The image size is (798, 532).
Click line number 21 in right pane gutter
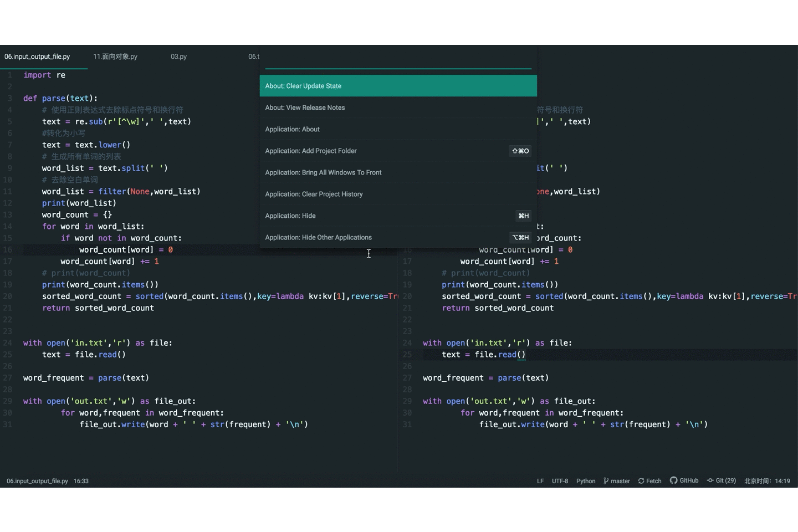[407, 308]
